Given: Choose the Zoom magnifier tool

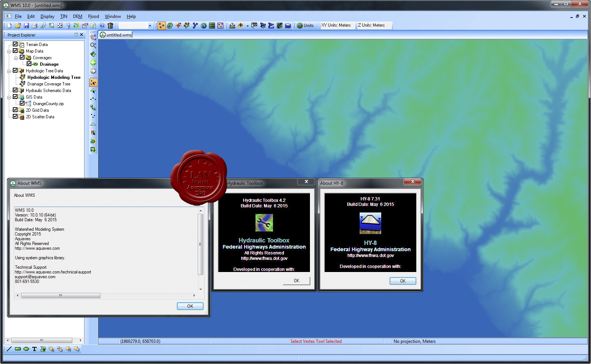Looking at the screenshot, I should tap(93, 45).
